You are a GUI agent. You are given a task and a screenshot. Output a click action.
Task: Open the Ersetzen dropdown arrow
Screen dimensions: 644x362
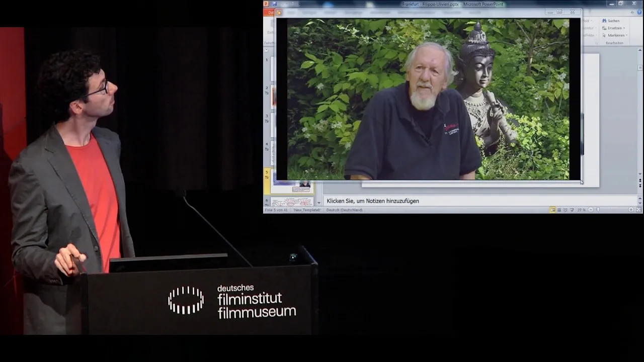tap(624, 28)
